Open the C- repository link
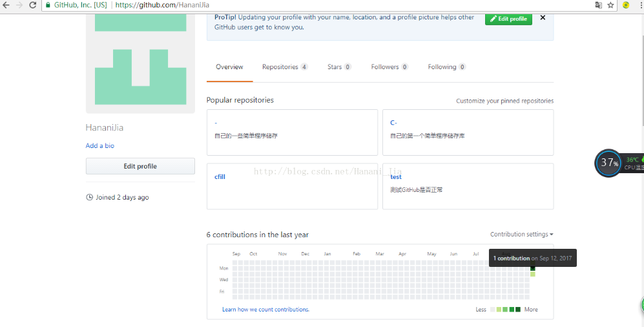The image size is (644, 327). [393, 122]
